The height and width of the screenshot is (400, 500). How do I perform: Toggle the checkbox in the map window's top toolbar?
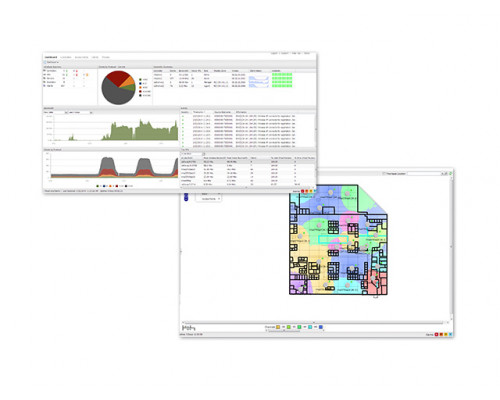click(x=384, y=174)
